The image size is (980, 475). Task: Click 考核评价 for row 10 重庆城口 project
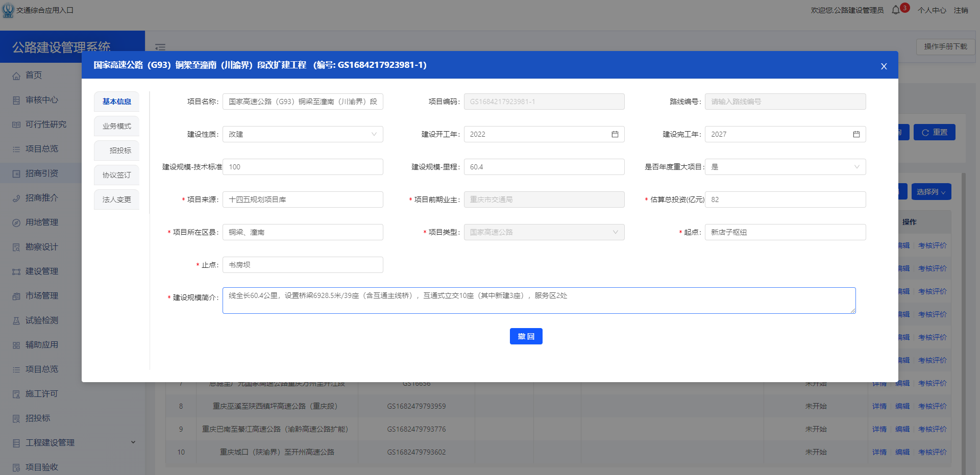pos(933,452)
